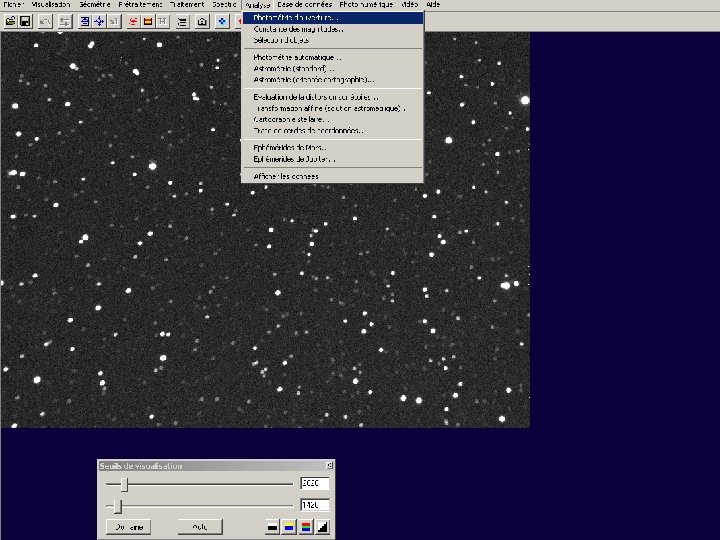The image size is (720, 540).
Task: Select Photométrie automatique from the menu
Action: click(297, 57)
